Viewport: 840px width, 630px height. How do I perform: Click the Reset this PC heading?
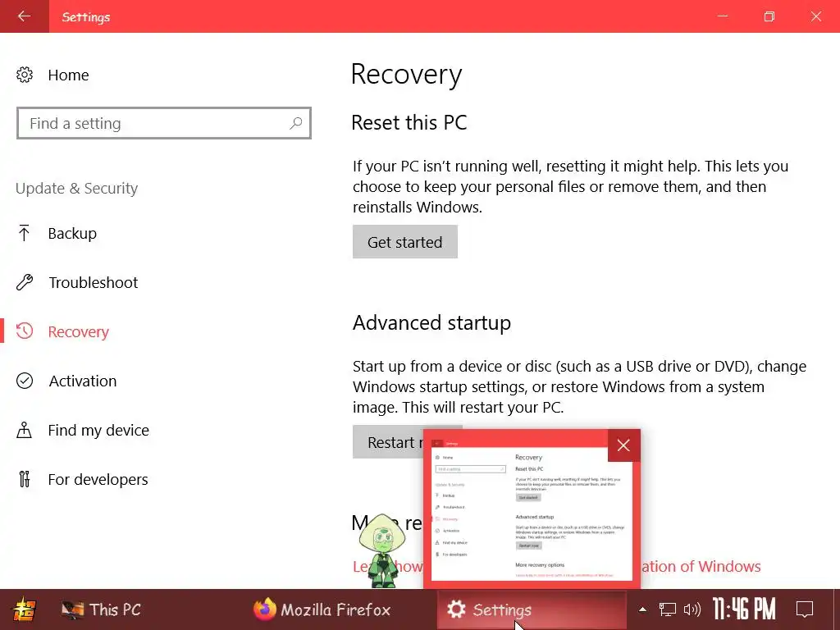tap(409, 122)
